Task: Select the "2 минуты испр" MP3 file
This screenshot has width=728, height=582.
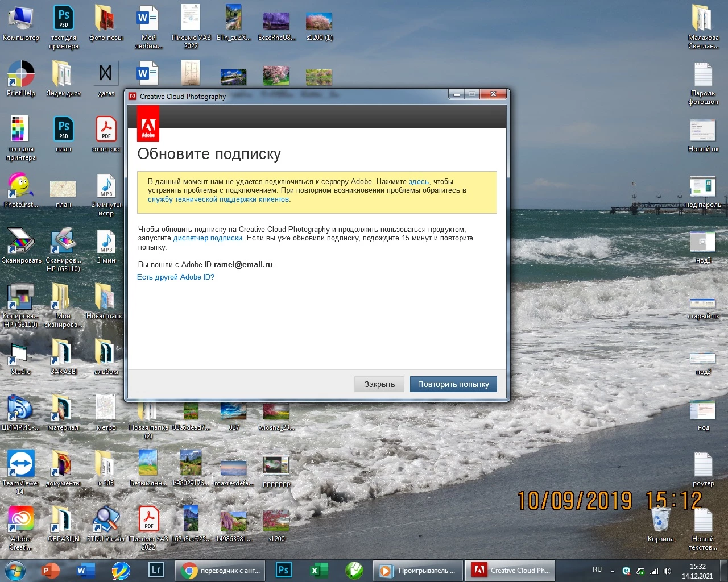Action: tap(106, 194)
